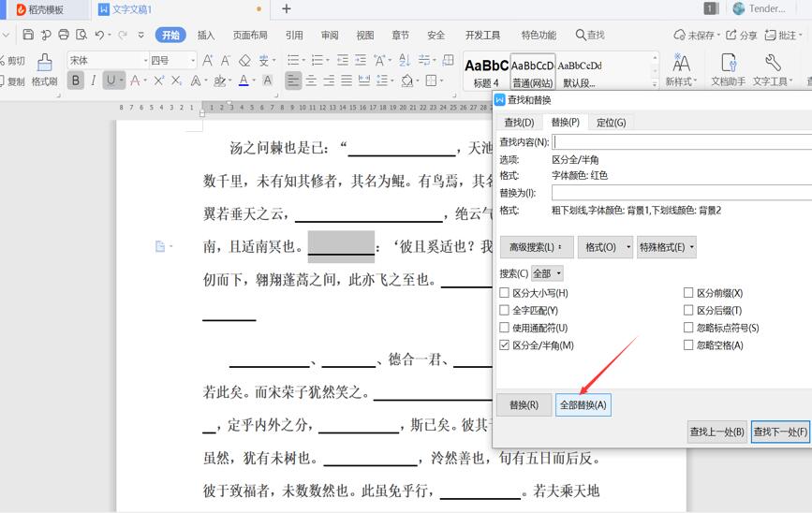812x513 pixels.
Task: Click the Print icon
Action: click(x=64, y=35)
